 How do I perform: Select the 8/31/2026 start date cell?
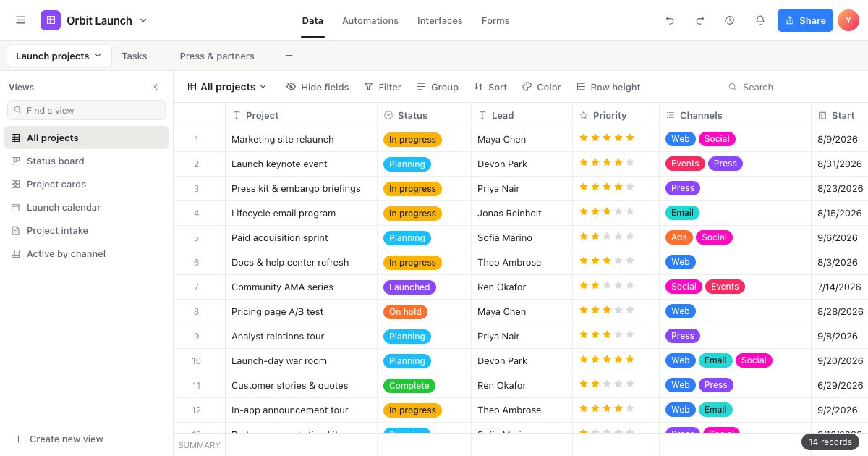(x=840, y=164)
